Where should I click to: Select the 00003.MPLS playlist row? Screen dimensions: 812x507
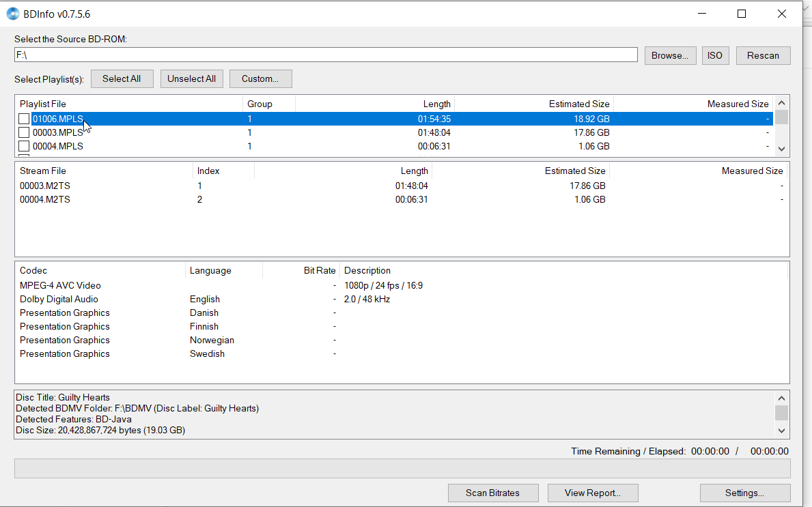[395, 132]
